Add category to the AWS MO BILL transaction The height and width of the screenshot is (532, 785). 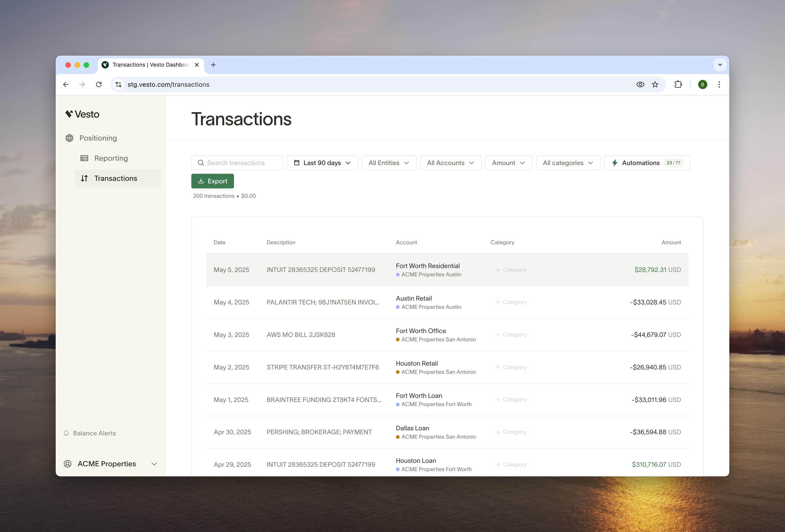[511, 335]
